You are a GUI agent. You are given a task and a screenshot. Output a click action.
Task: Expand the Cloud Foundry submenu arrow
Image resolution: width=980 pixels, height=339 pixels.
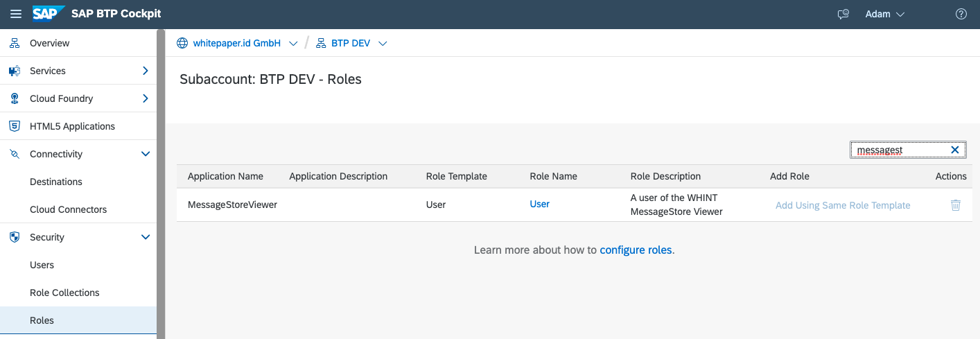[x=145, y=98]
